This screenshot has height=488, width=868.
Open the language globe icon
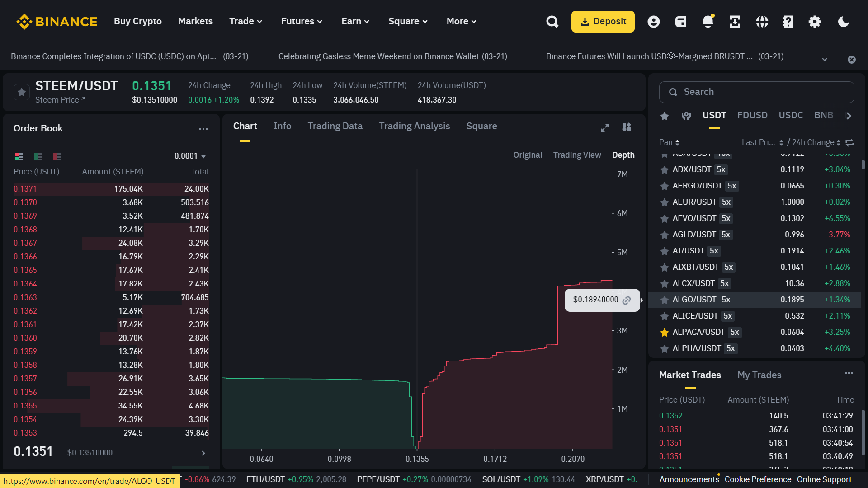coord(762,22)
